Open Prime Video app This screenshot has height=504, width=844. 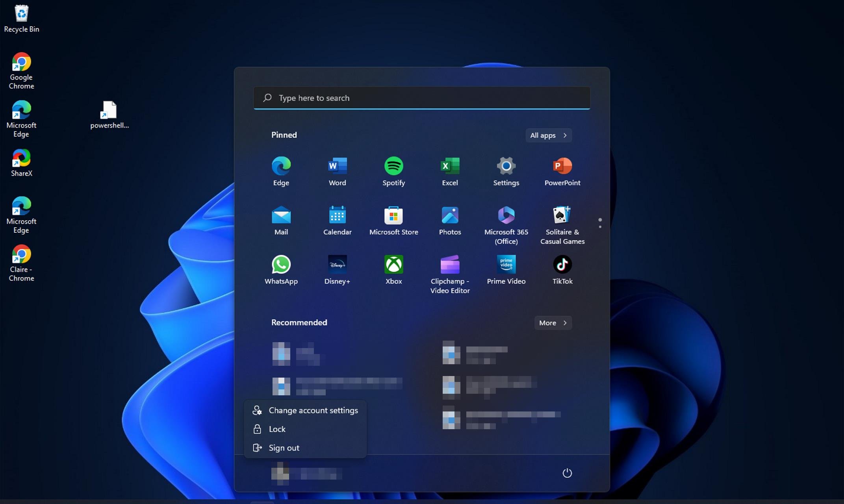pos(506,270)
